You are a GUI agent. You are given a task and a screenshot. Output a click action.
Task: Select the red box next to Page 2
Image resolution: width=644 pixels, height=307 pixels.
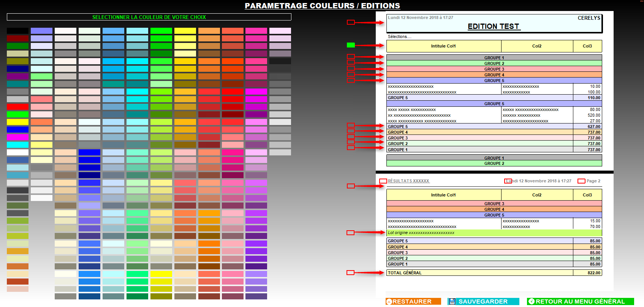(x=581, y=181)
